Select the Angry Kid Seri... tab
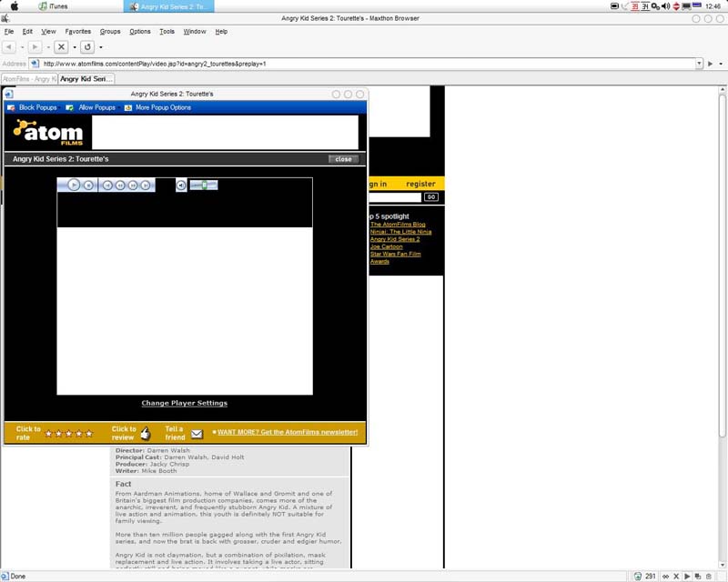728x582 pixels. pos(86,79)
